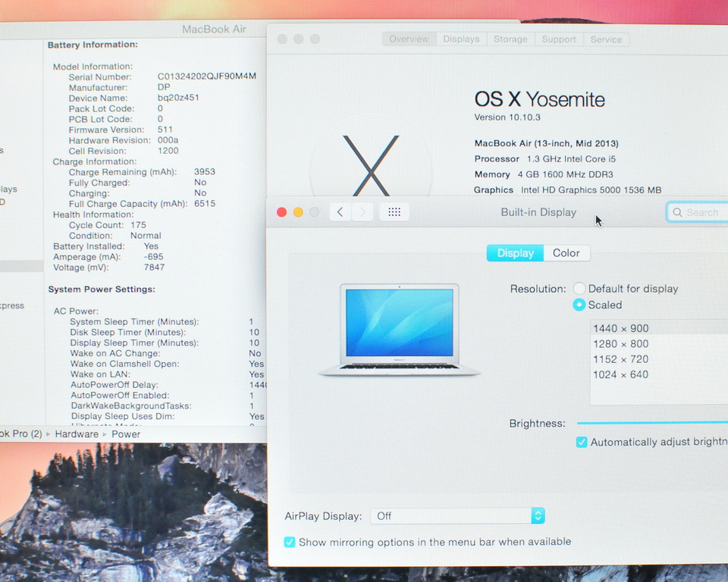Select Default for display resolution
The width and height of the screenshot is (728, 582).
579,289
